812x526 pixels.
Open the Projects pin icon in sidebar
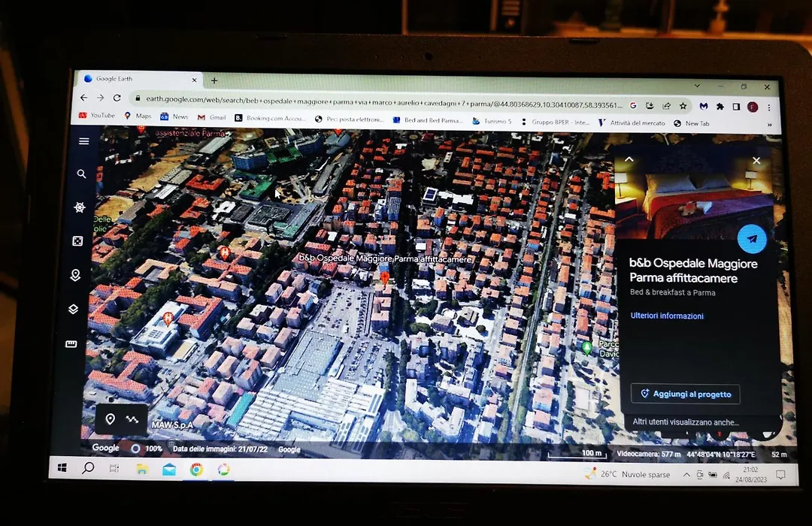coord(75,275)
